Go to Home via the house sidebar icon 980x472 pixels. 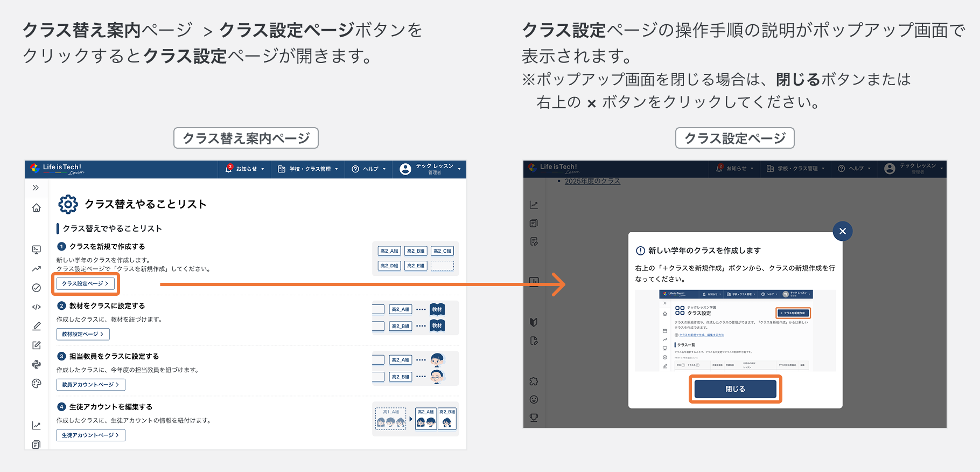point(36,208)
